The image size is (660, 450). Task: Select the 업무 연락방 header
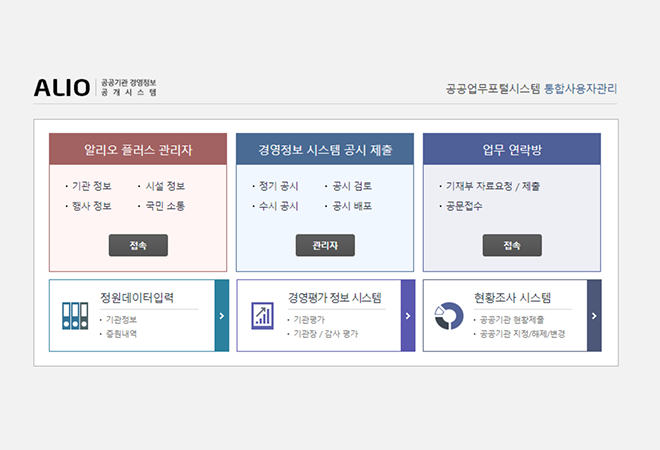click(512, 150)
